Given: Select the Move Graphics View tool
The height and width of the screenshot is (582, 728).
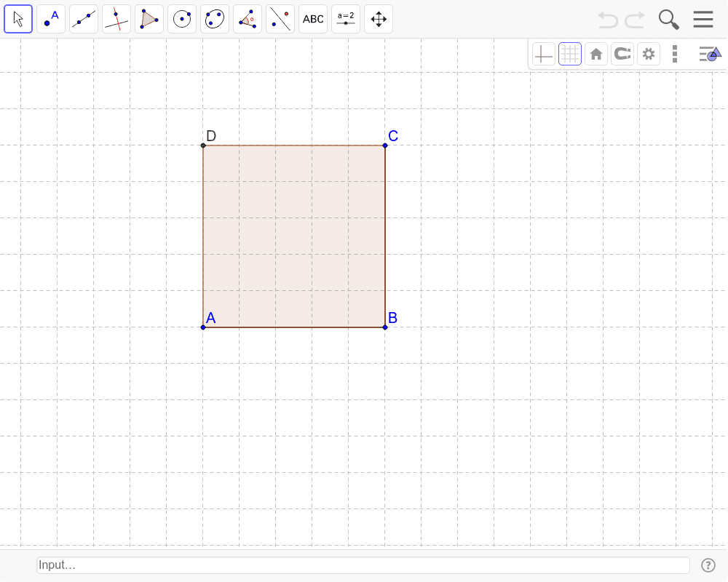Looking at the screenshot, I should [x=379, y=19].
